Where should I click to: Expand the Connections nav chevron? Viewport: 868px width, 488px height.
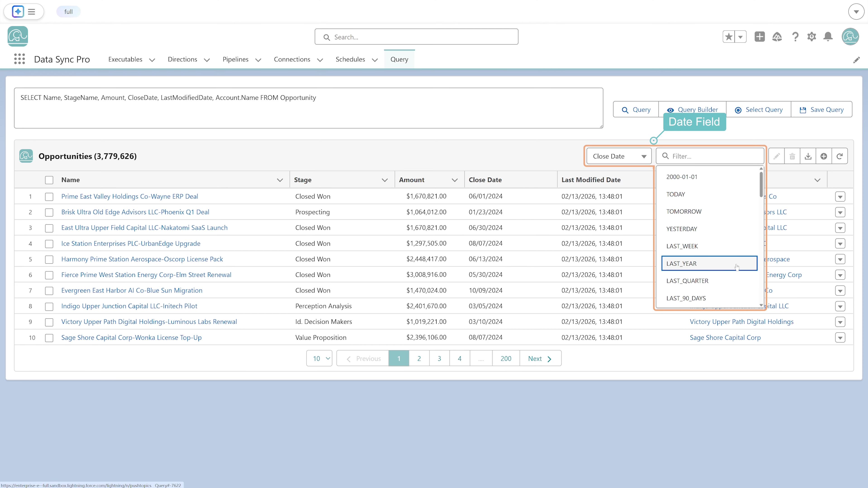tap(320, 60)
